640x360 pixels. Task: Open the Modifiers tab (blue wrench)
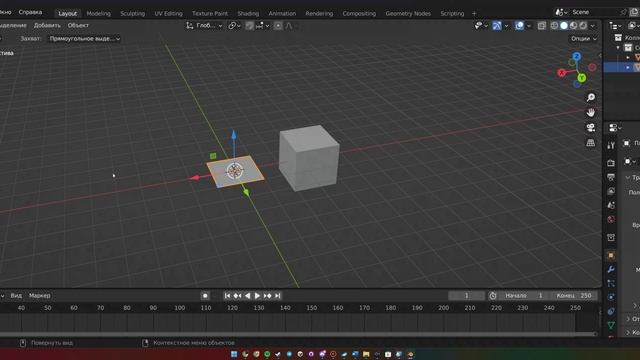point(611,269)
